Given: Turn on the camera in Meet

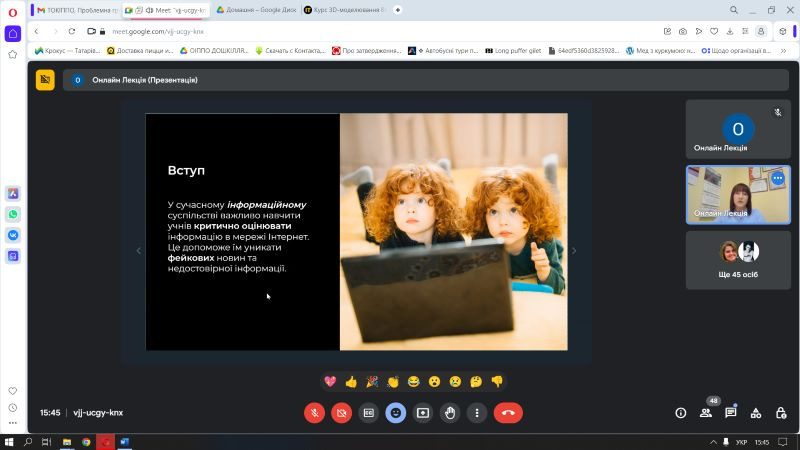Looking at the screenshot, I should [x=341, y=413].
